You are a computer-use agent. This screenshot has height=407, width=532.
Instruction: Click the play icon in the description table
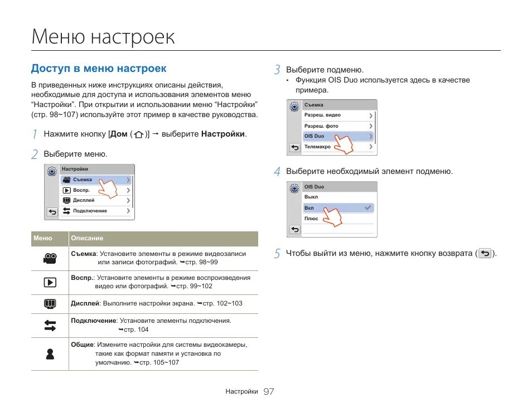(50, 282)
